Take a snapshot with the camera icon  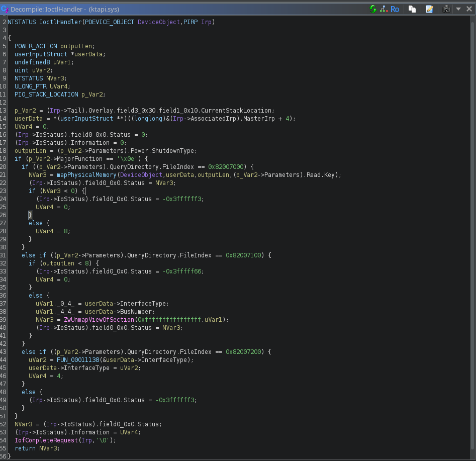click(x=446, y=9)
